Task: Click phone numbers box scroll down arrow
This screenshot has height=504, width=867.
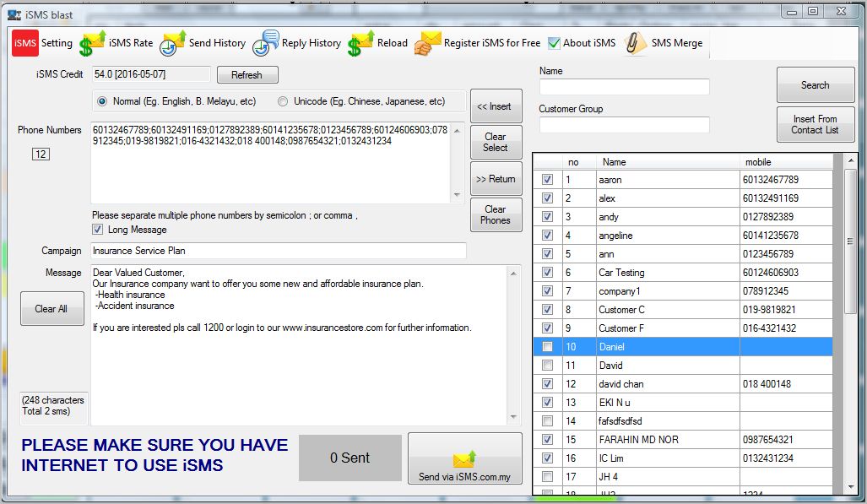Action: click(458, 195)
